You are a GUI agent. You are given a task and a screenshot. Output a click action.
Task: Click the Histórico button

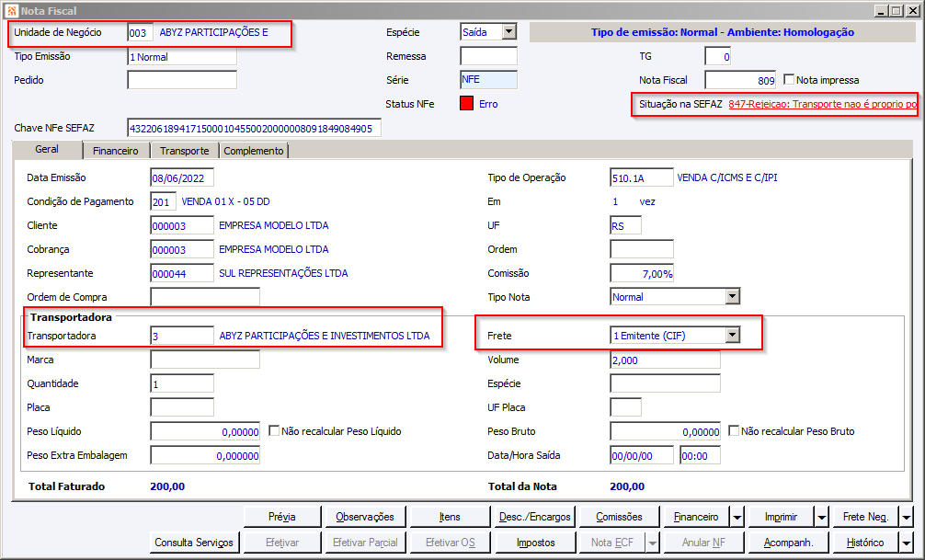(x=865, y=543)
